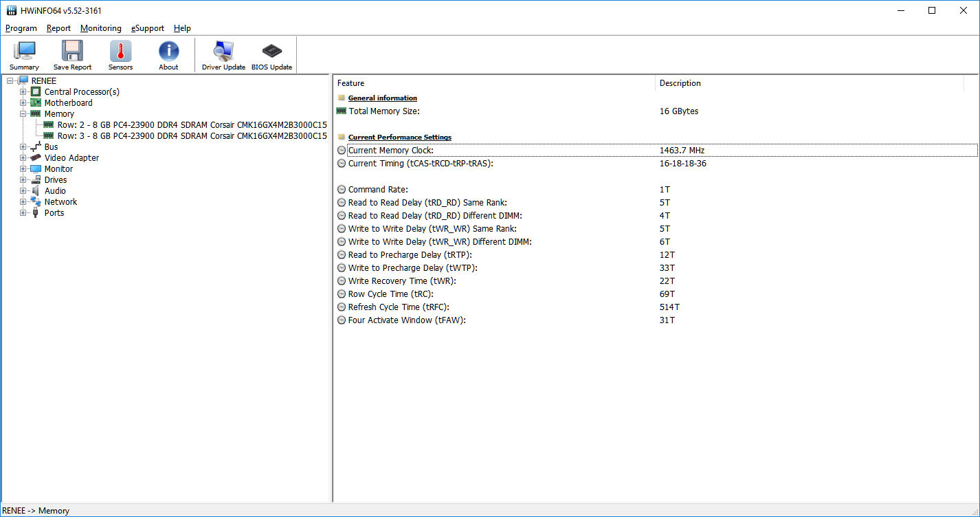
Task: Click the HWiNFO64 title bar app icon
Action: (12, 10)
